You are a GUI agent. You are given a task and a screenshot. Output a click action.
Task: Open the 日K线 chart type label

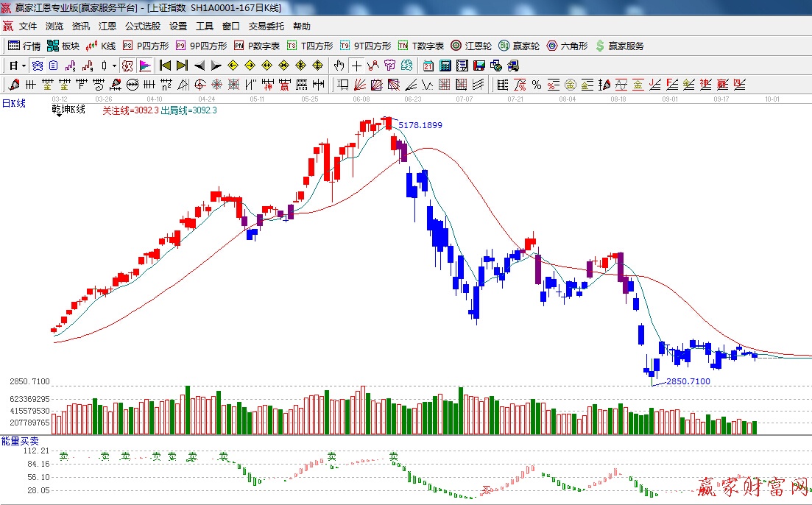pyautogui.click(x=13, y=103)
